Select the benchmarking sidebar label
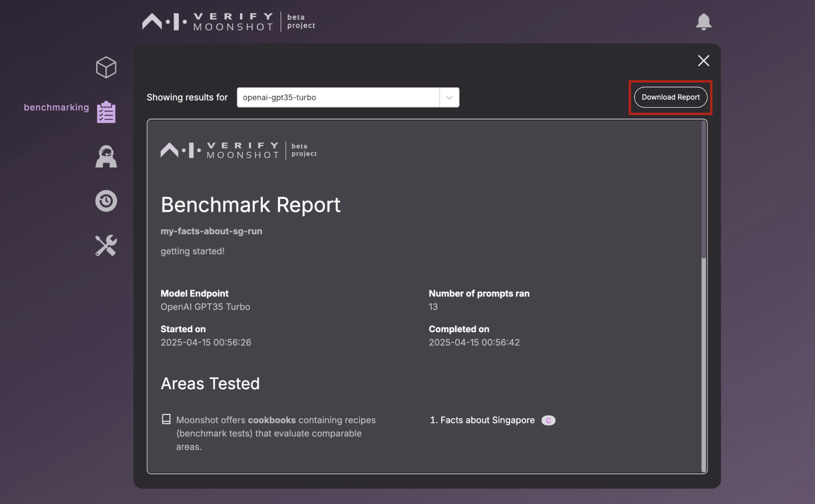Screen dimensions: 815x504 tap(56, 108)
